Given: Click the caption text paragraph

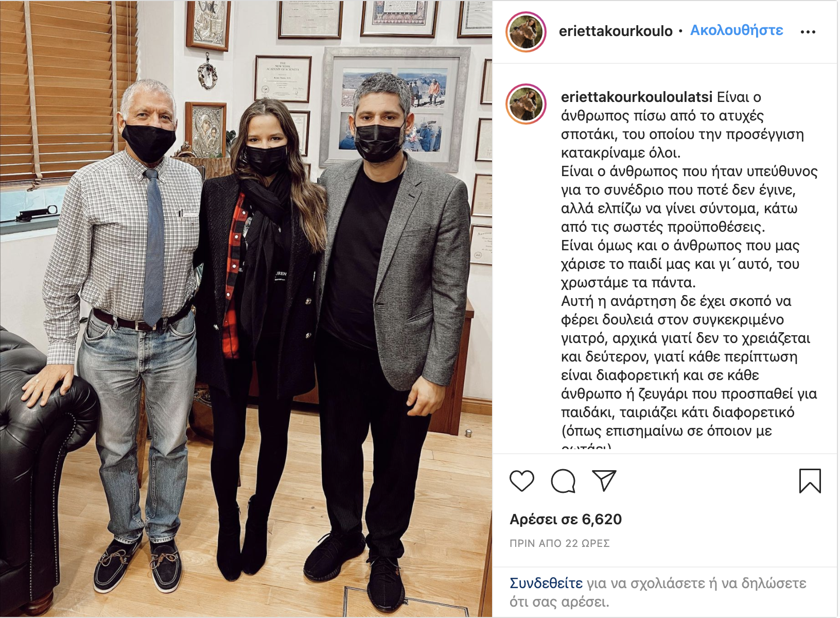Looking at the screenshot, I should coord(689,268).
